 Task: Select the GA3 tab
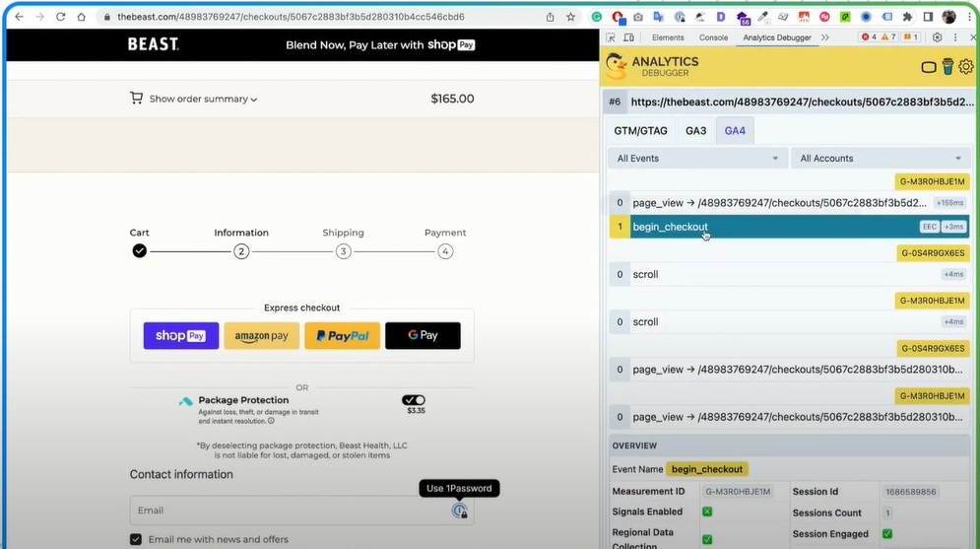point(695,131)
